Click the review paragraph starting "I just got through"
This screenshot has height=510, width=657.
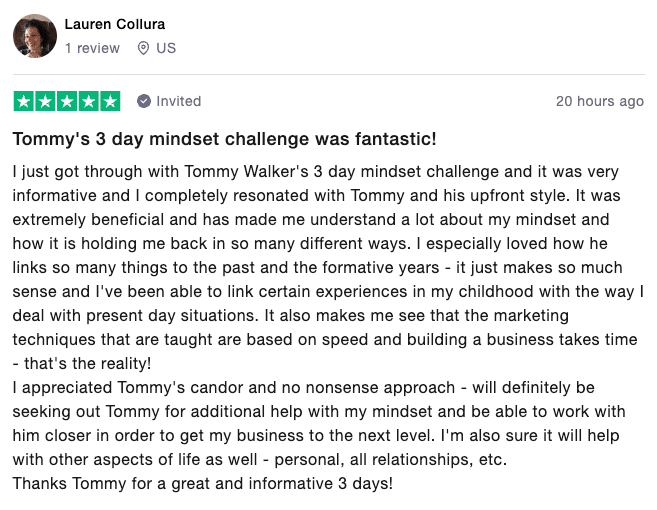(328, 267)
